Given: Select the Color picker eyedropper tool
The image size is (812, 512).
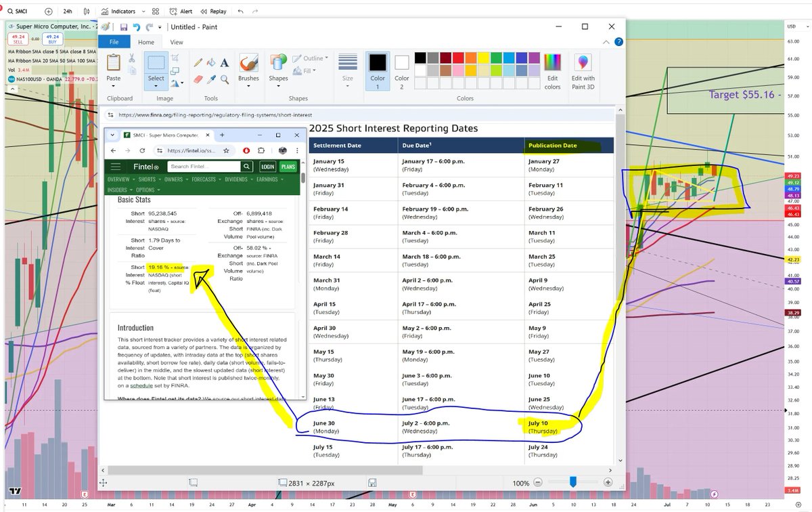Looking at the screenshot, I should pyautogui.click(x=211, y=79).
